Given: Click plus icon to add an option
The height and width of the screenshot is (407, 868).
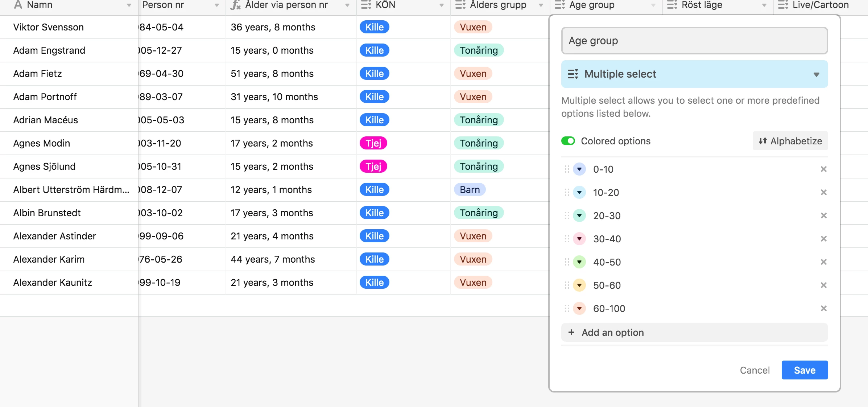Looking at the screenshot, I should click(x=571, y=332).
